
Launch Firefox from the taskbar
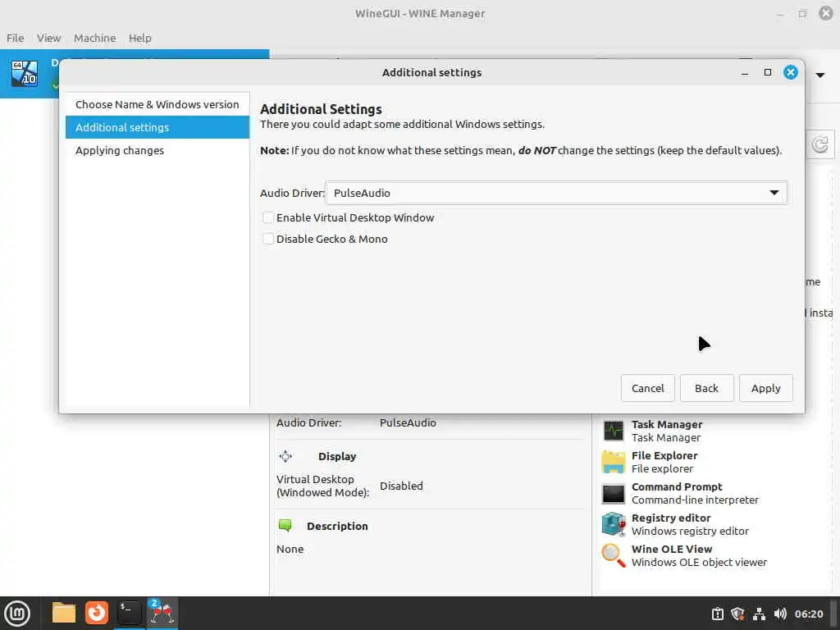97,613
